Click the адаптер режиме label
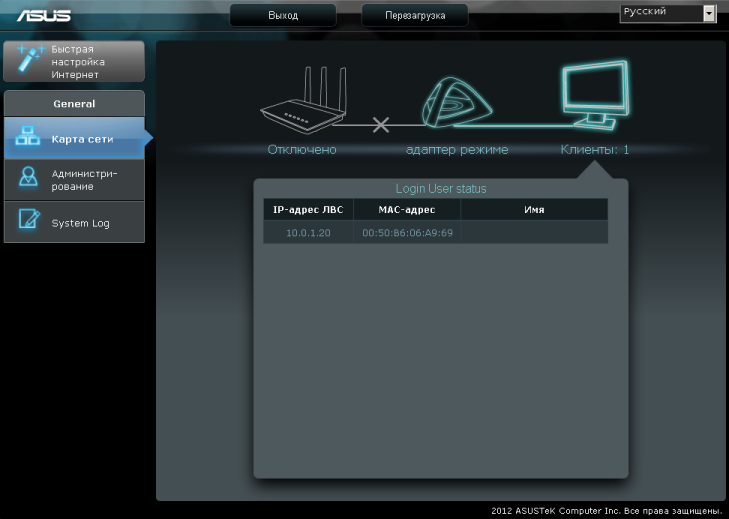 click(x=457, y=150)
